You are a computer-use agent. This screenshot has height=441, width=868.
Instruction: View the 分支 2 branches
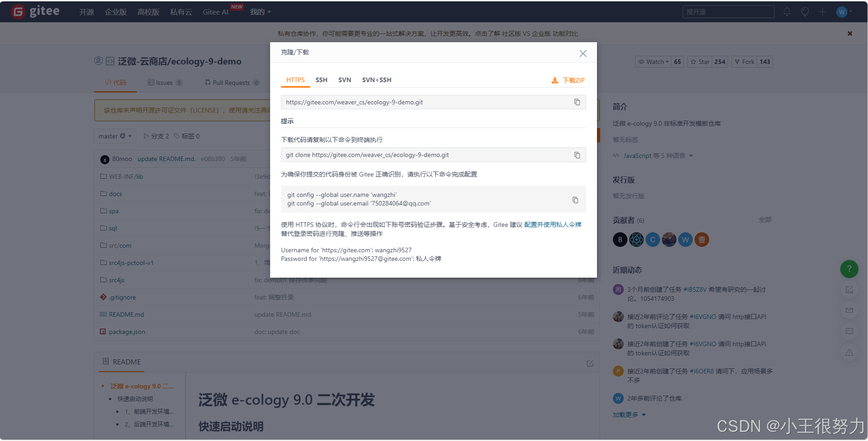tap(156, 136)
